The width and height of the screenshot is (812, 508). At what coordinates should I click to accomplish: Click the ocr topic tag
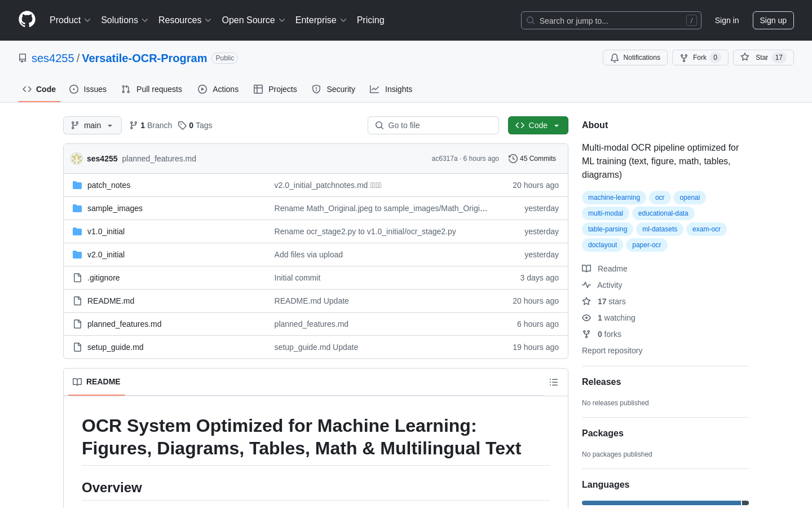click(x=660, y=198)
